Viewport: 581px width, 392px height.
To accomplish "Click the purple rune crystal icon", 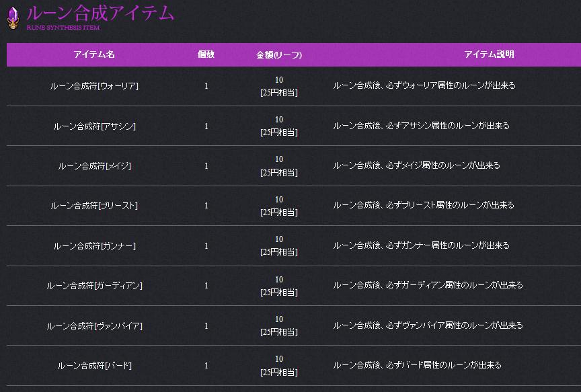I will click(x=12, y=17).
